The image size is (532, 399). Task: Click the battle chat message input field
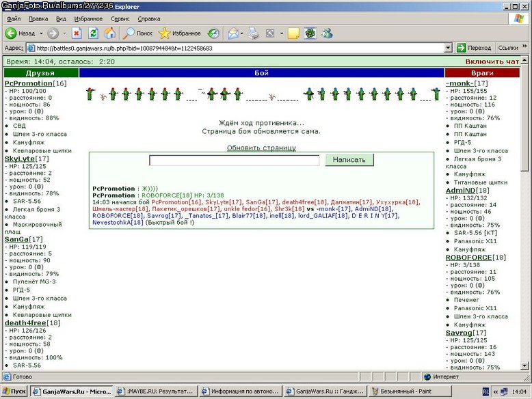(234, 160)
